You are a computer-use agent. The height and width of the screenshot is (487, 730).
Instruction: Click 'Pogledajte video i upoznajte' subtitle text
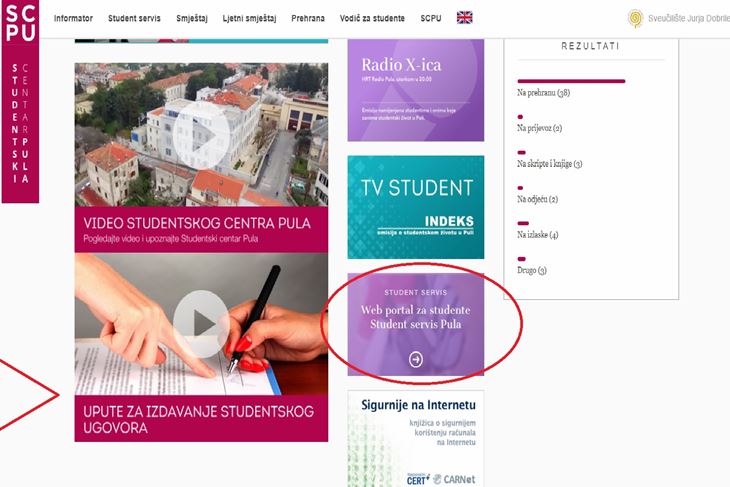click(x=170, y=239)
